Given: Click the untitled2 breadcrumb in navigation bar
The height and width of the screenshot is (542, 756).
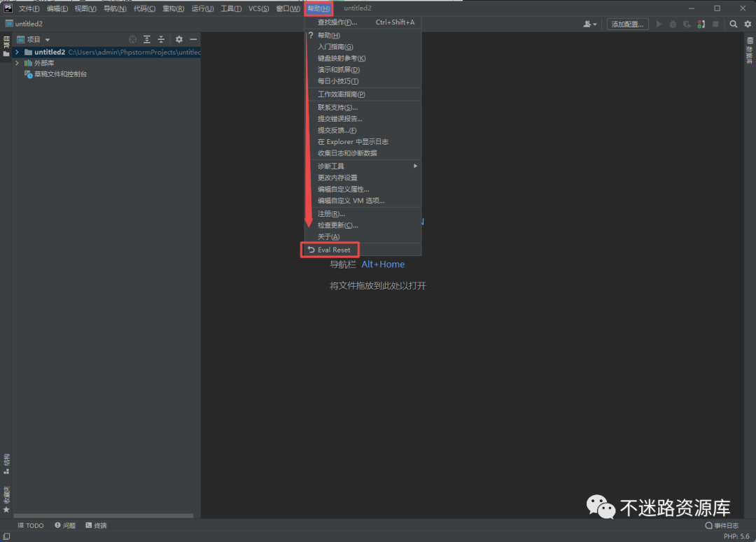Looking at the screenshot, I should [x=24, y=24].
